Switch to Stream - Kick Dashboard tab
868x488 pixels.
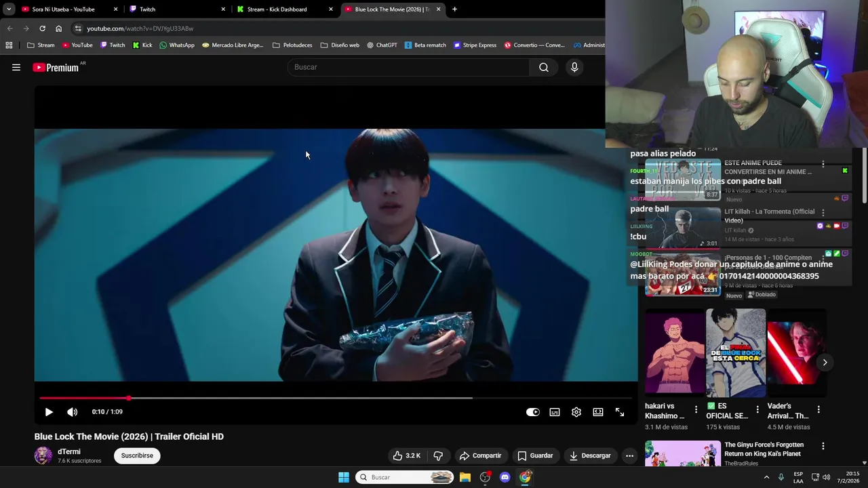pyautogui.click(x=285, y=9)
